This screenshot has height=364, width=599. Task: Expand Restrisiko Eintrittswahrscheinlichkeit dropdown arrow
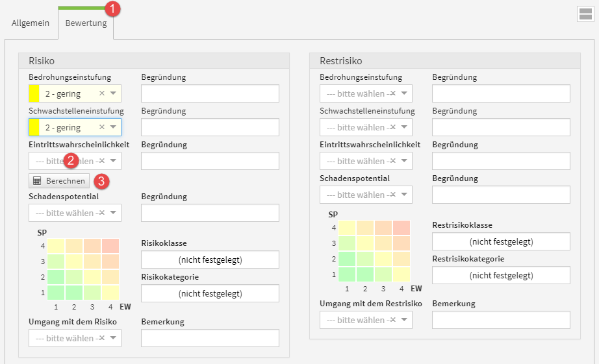click(x=404, y=161)
